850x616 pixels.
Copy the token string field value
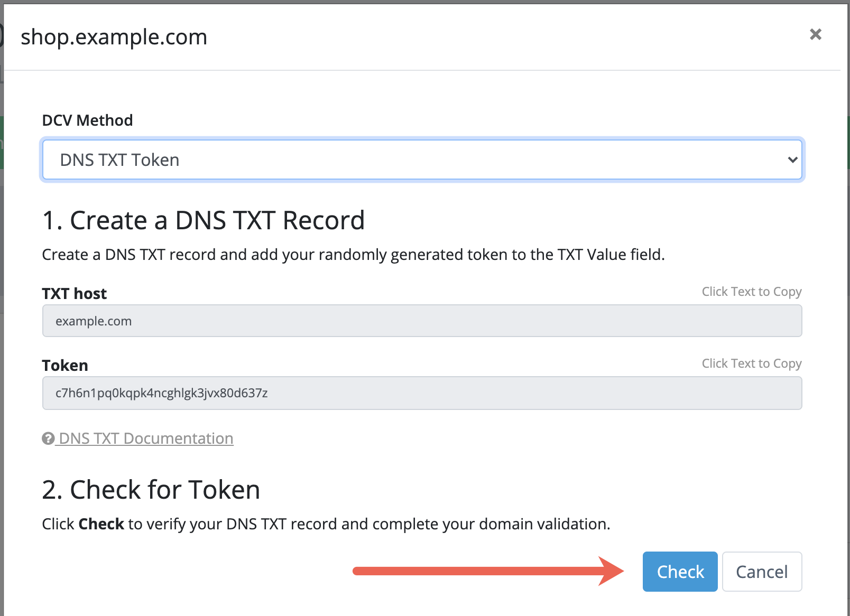point(422,393)
